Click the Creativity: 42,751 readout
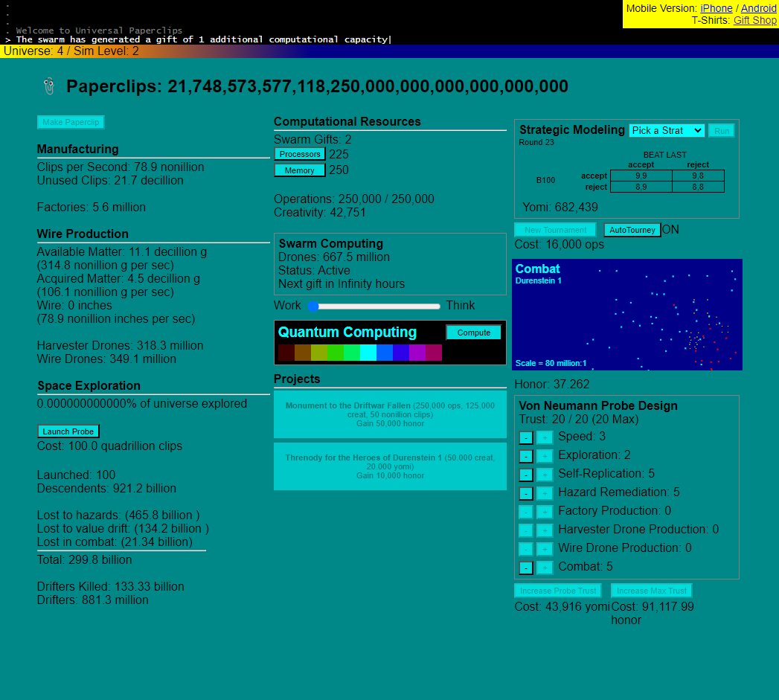779x700 pixels. [319, 213]
